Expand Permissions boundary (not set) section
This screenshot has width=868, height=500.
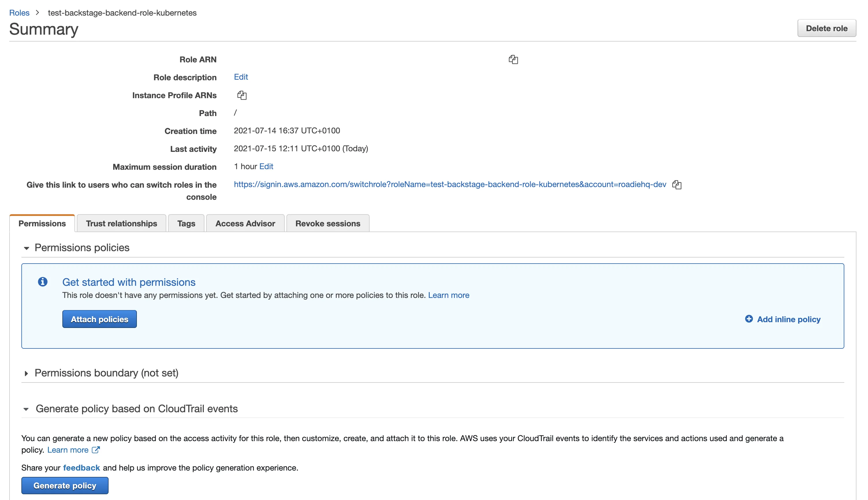click(x=27, y=373)
